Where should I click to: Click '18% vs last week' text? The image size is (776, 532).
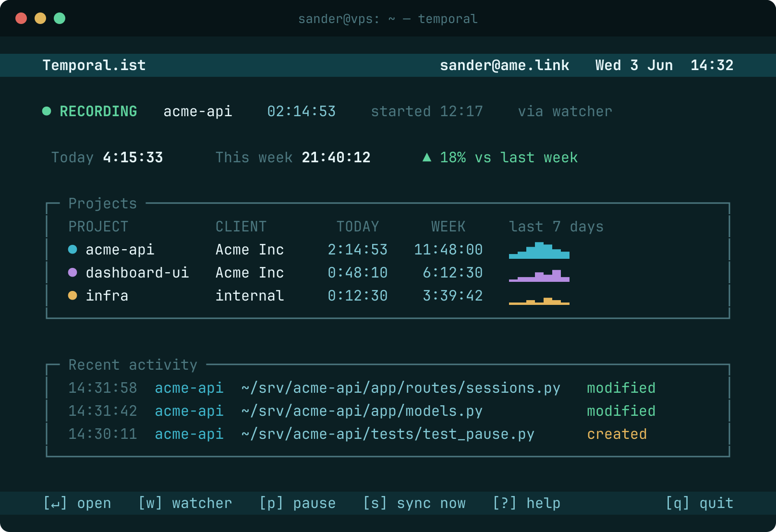click(x=509, y=157)
